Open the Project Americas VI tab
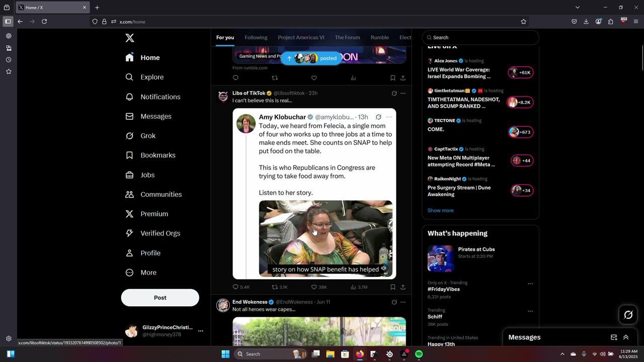This screenshot has height=362, width=644. click(x=301, y=37)
